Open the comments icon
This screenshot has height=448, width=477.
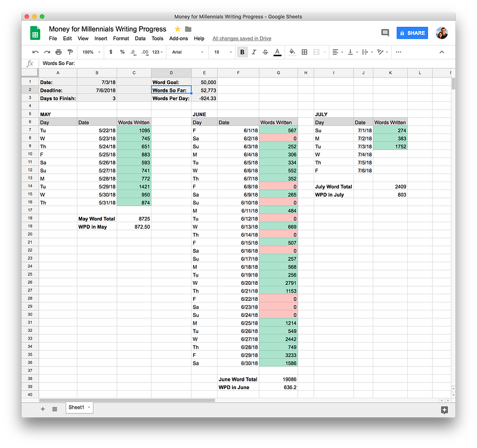click(x=385, y=33)
